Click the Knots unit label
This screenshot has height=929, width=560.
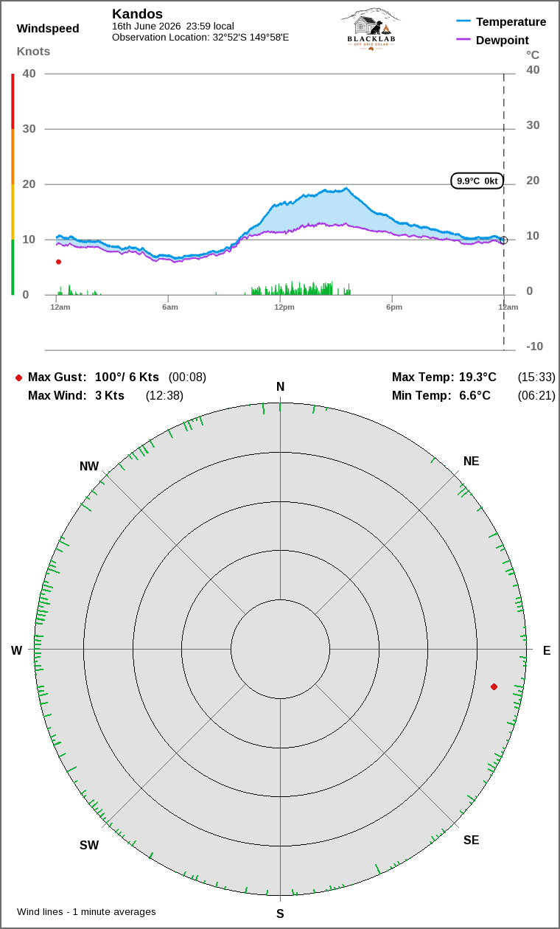point(34,52)
